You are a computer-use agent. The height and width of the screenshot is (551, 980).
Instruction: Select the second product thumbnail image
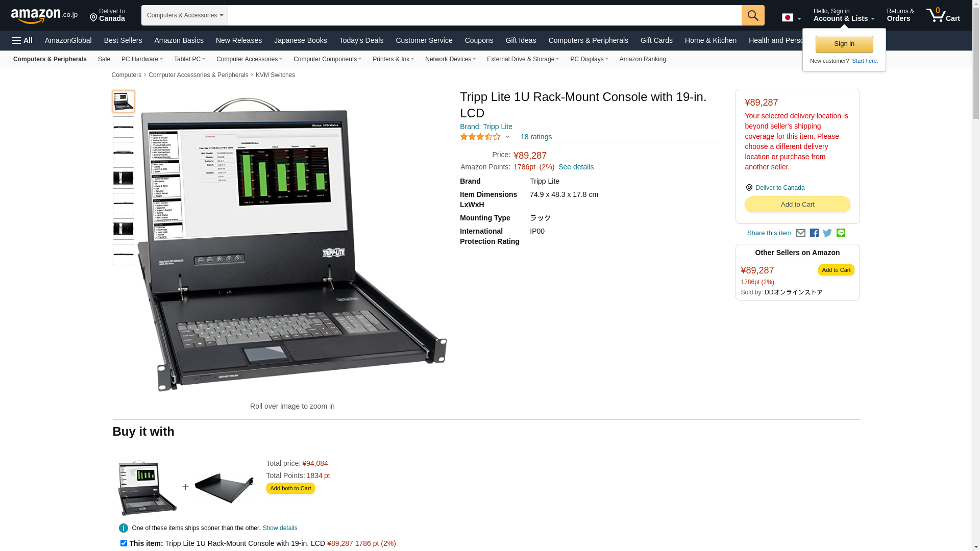pyautogui.click(x=124, y=127)
